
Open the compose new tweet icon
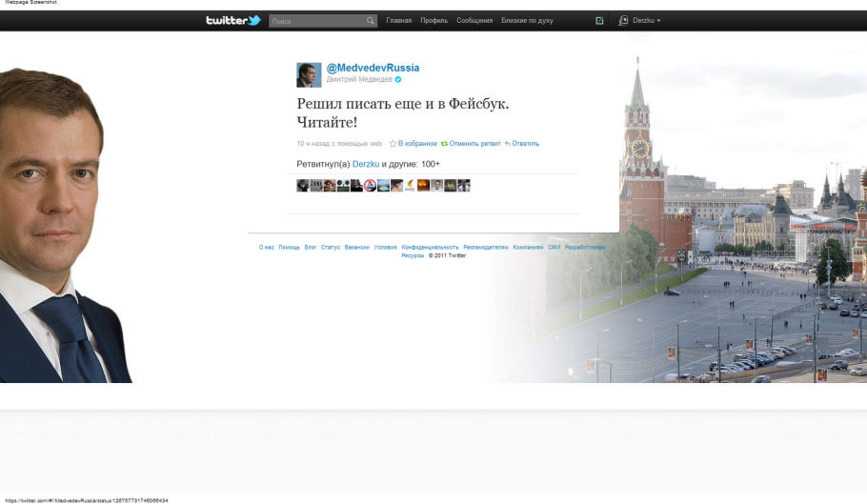tap(599, 20)
